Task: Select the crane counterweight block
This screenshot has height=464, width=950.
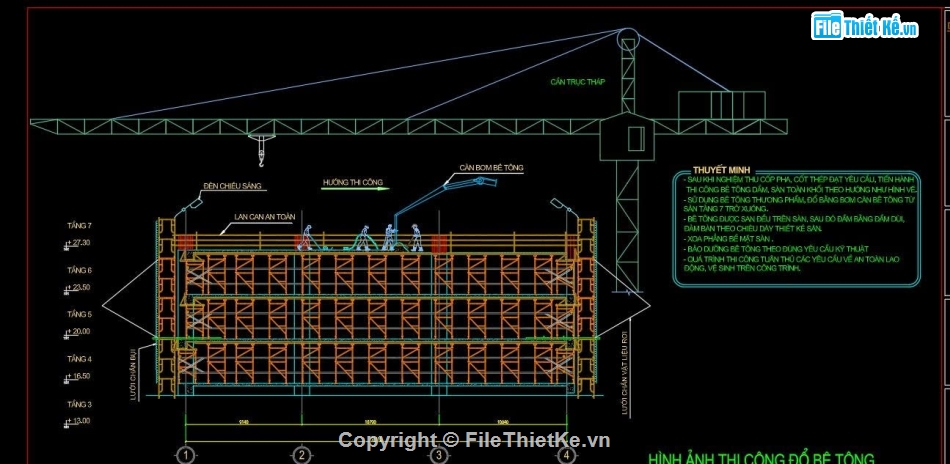Action: pos(722,105)
